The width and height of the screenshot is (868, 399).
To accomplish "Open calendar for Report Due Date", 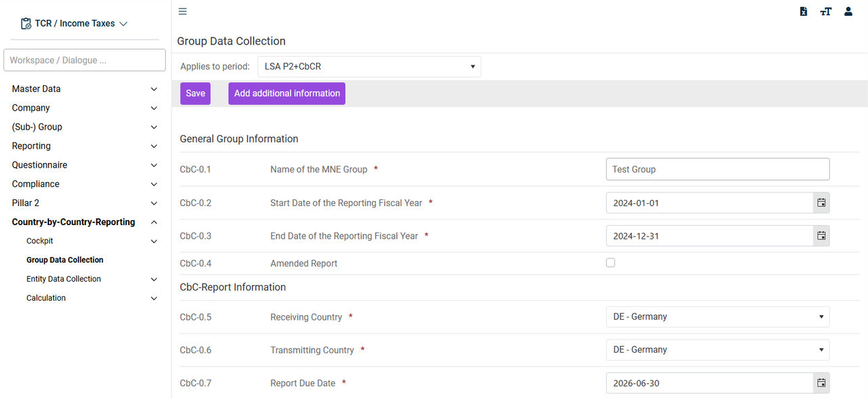I will point(822,383).
